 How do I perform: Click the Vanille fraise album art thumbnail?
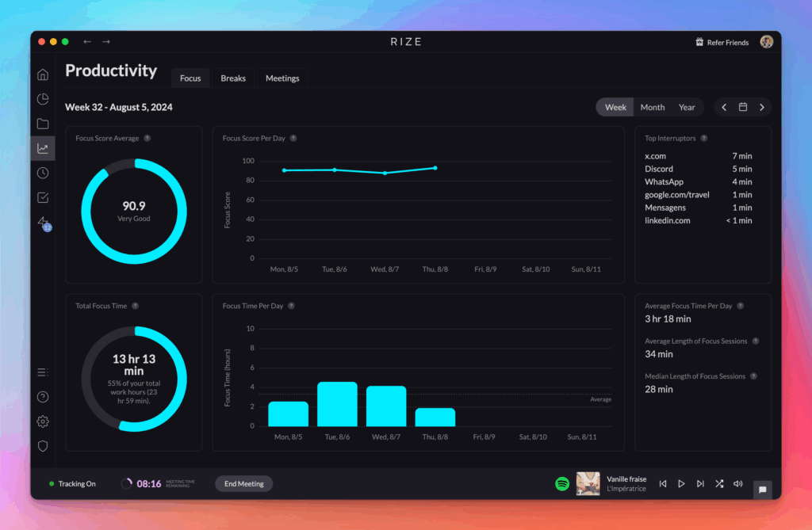point(588,483)
